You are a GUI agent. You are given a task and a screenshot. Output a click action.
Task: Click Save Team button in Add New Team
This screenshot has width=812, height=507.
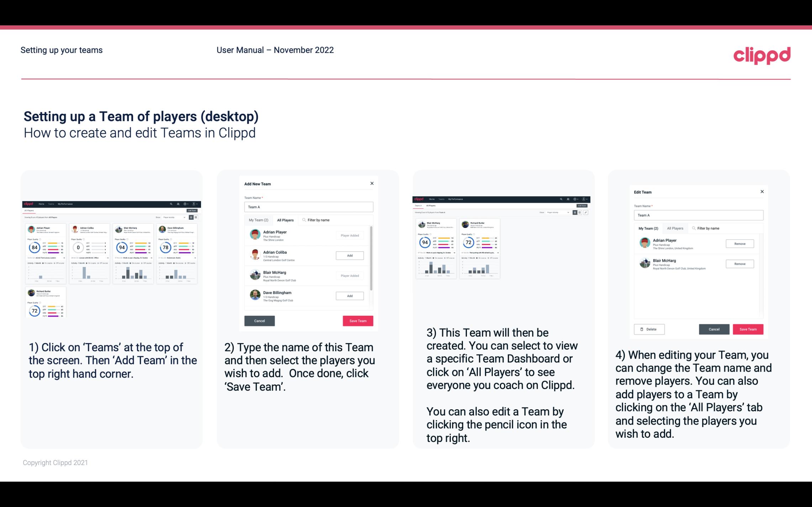click(358, 320)
